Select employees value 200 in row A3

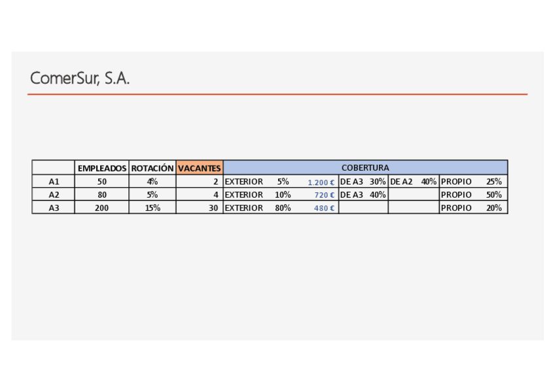click(x=102, y=207)
